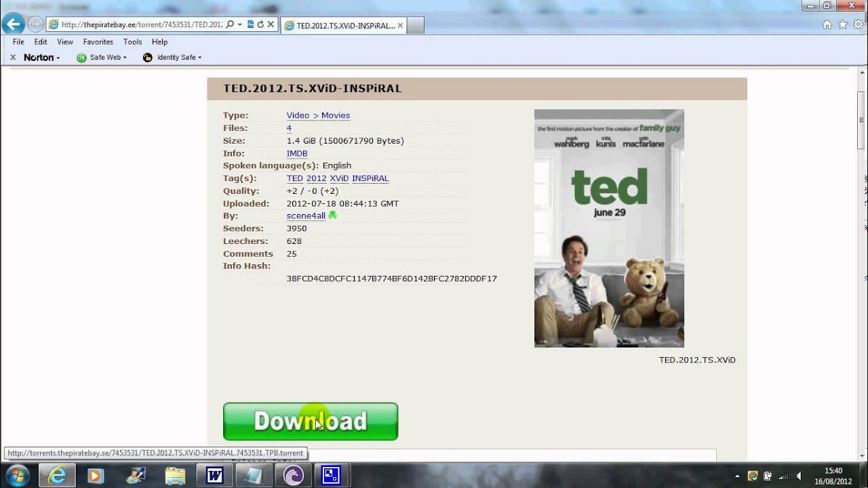Image resolution: width=868 pixels, height=488 pixels.
Task: Click the ted movie poster image
Action: point(609,228)
